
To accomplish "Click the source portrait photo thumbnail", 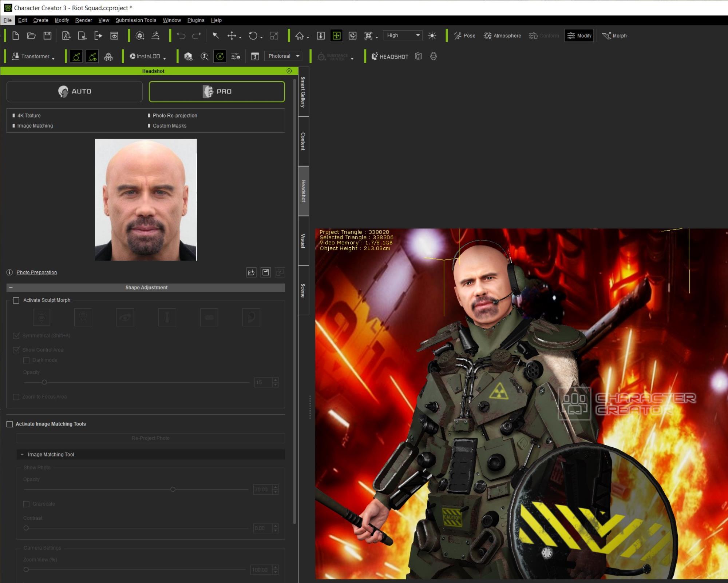I will coord(146,200).
